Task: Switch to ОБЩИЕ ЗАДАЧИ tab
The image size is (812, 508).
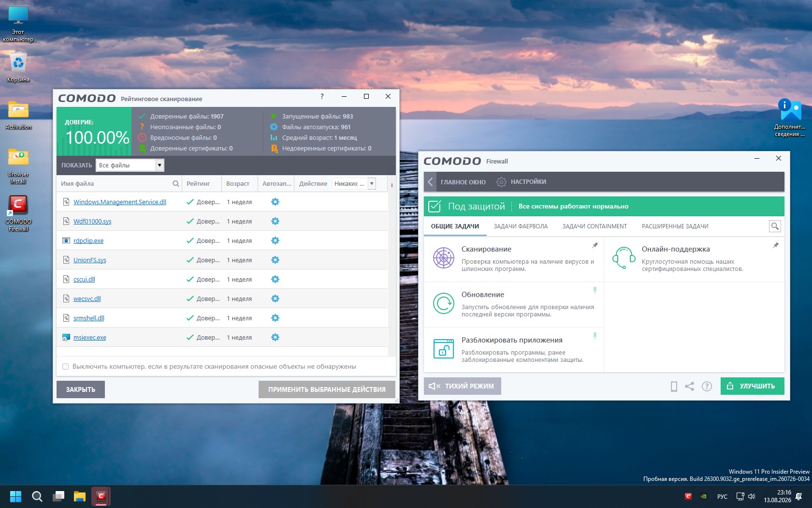Action: click(x=455, y=226)
